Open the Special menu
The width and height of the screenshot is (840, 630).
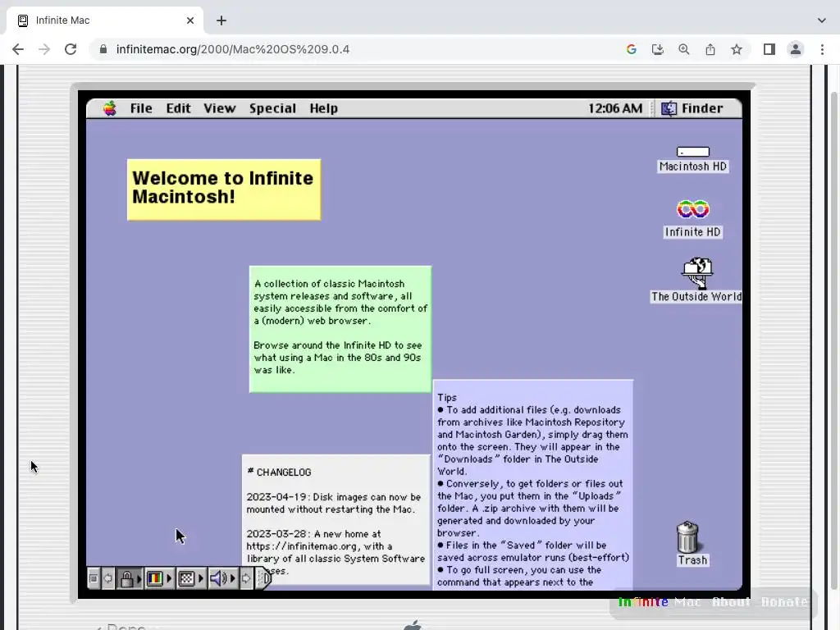click(x=272, y=108)
